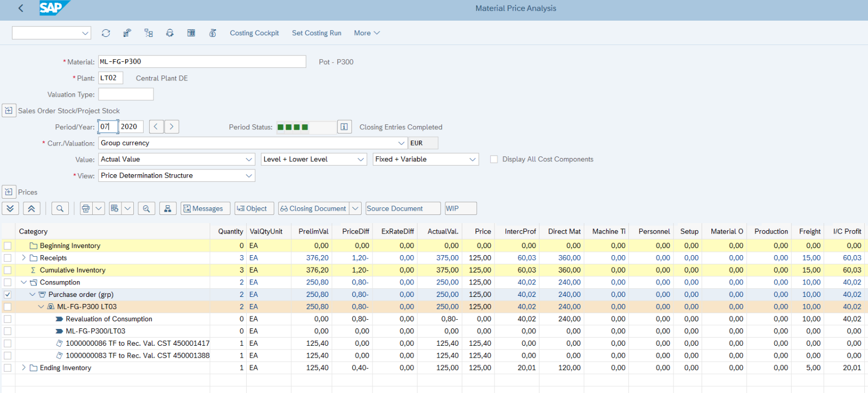Expand the Receipts tree node

click(24, 258)
